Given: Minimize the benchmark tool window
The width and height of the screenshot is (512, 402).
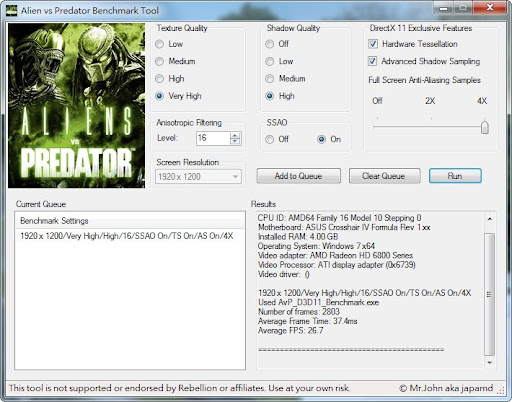Looking at the screenshot, I should tap(444, 8).
